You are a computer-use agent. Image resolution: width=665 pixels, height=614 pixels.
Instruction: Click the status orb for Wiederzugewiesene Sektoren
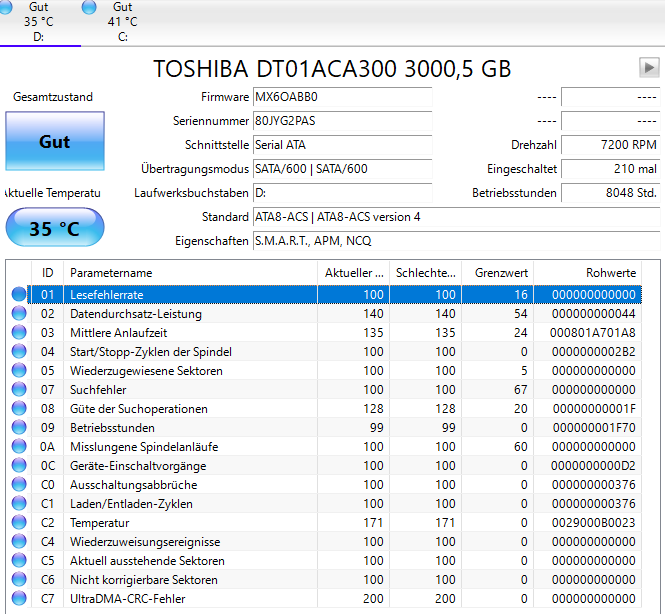[19, 370]
